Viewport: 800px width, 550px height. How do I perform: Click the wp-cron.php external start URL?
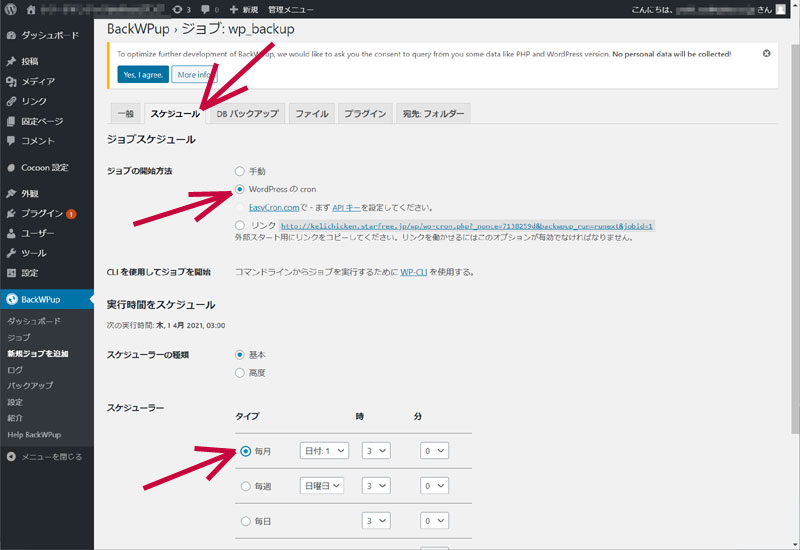coord(467,226)
